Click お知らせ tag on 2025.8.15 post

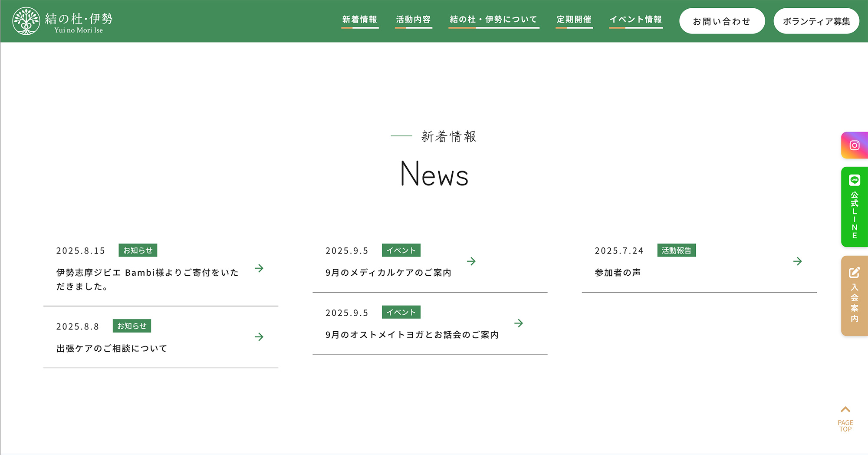[138, 251]
